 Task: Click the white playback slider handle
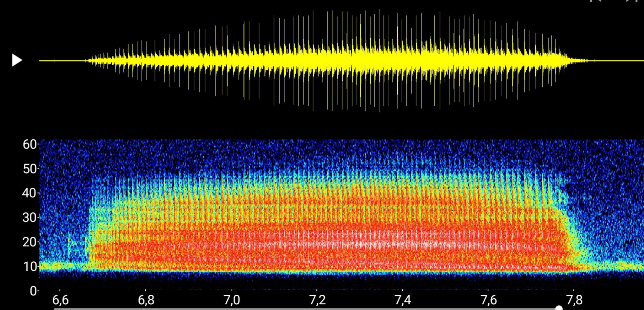pyautogui.click(x=559, y=308)
